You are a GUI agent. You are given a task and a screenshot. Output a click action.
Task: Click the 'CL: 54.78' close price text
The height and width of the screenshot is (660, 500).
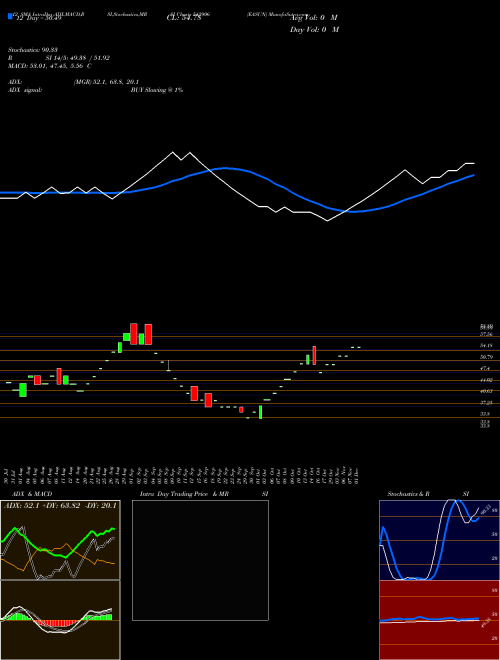tap(184, 18)
